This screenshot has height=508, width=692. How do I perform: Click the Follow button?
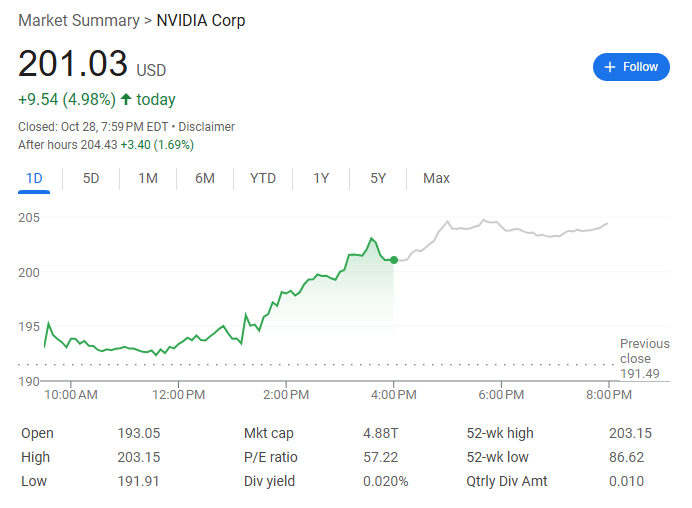pos(631,67)
